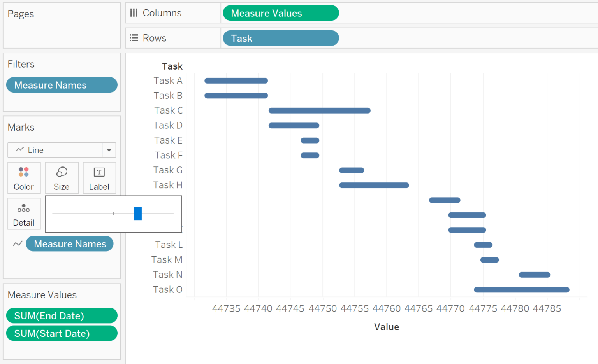Viewport: 598px width, 364px height.
Task: Open the Detail property on the Marks card
Action: click(x=24, y=213)
